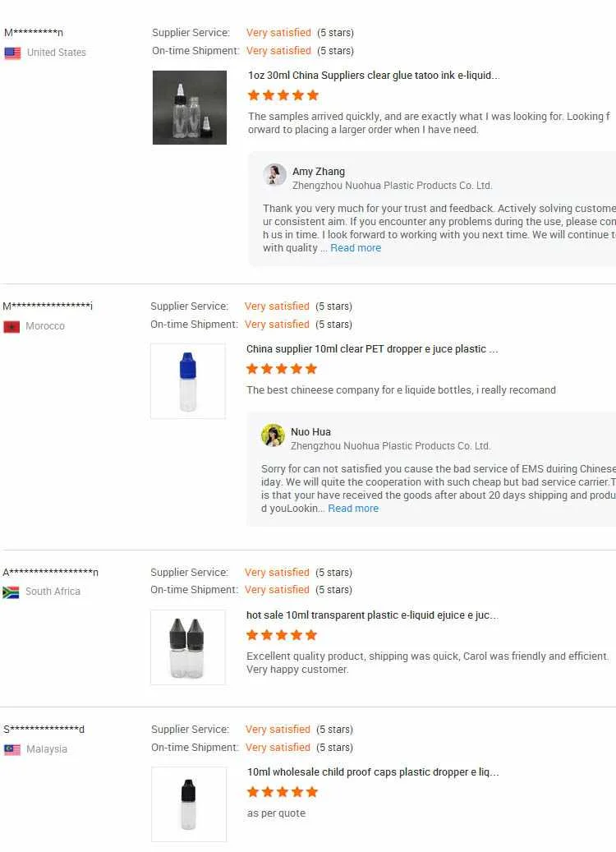This screenshot has width=616, height=852.
Task: Open 10ml wholesale child proof caps link
Action: click(372, 772)
